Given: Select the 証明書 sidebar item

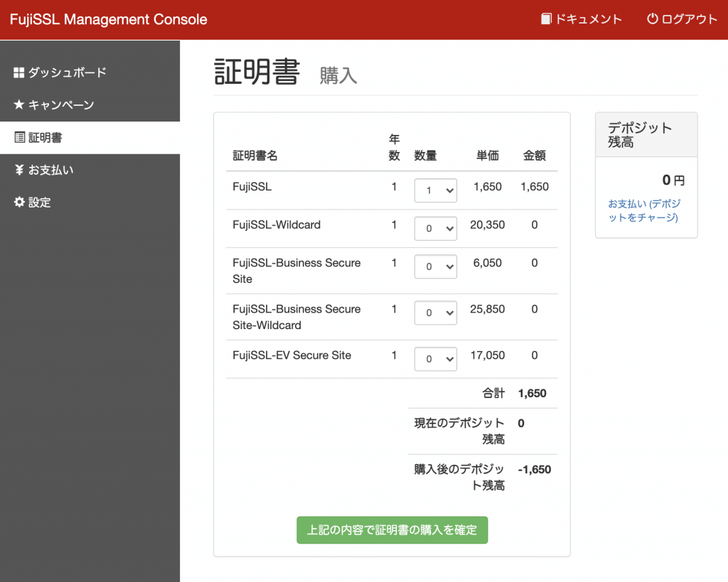Looking at the screenshot, I should pos(90,137).
